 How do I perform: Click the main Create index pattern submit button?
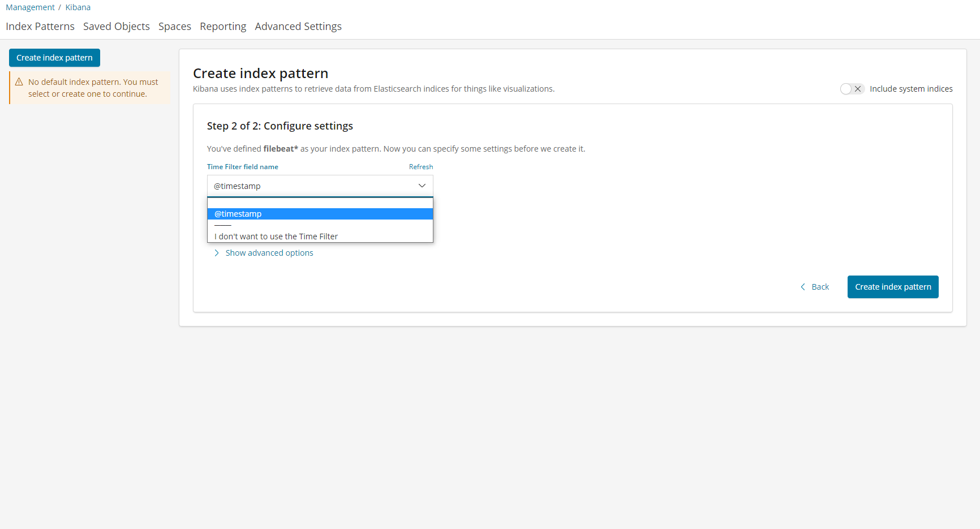tap(893, 287)
